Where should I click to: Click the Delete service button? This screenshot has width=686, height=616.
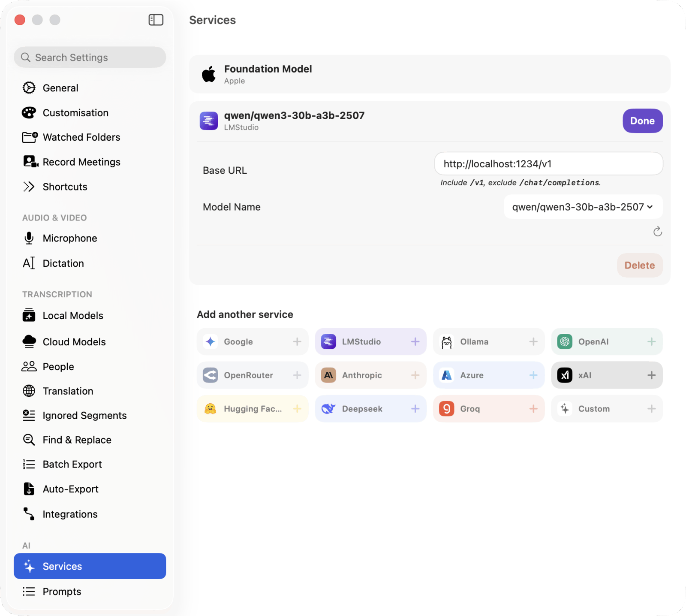(x=639, y=265)
